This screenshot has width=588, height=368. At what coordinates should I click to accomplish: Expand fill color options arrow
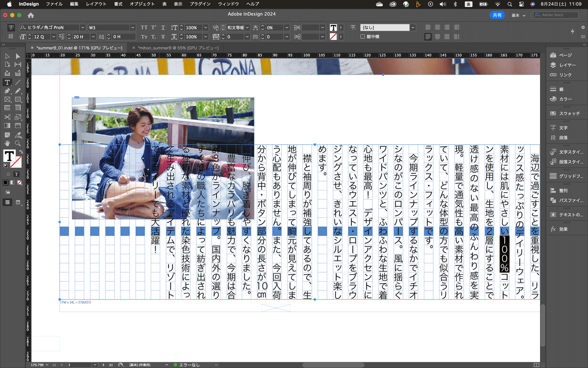click(341, 27)
